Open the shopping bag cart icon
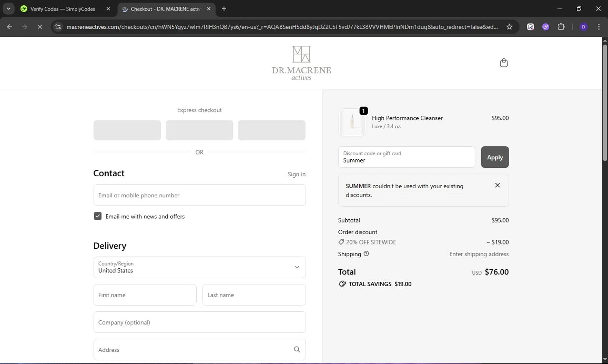The height and width of the screenshot is (364, 608). 504,63
